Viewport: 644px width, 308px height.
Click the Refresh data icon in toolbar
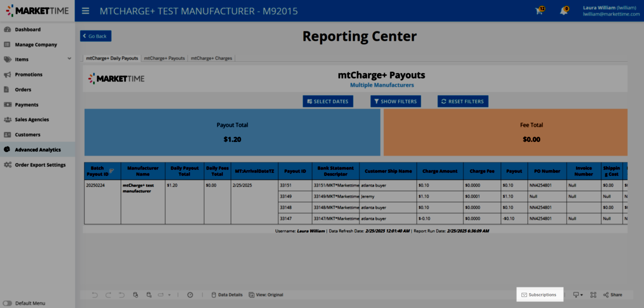click(x=136, y=295)
